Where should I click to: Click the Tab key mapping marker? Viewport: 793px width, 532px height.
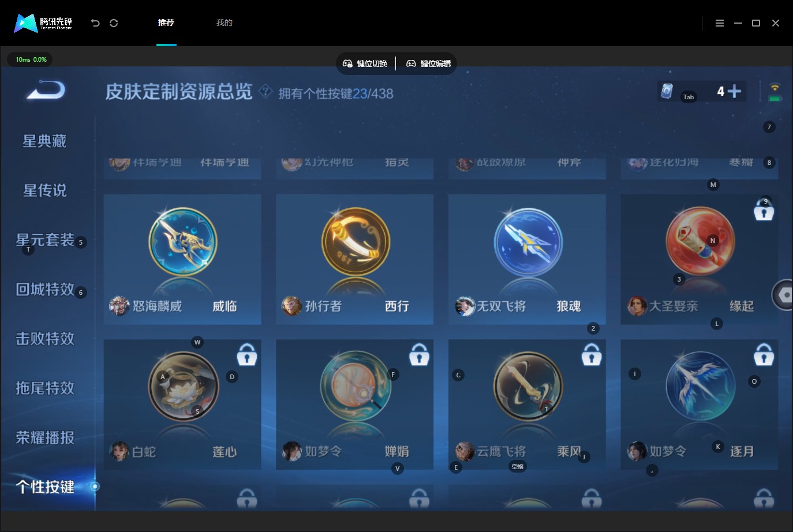(689, 97)
